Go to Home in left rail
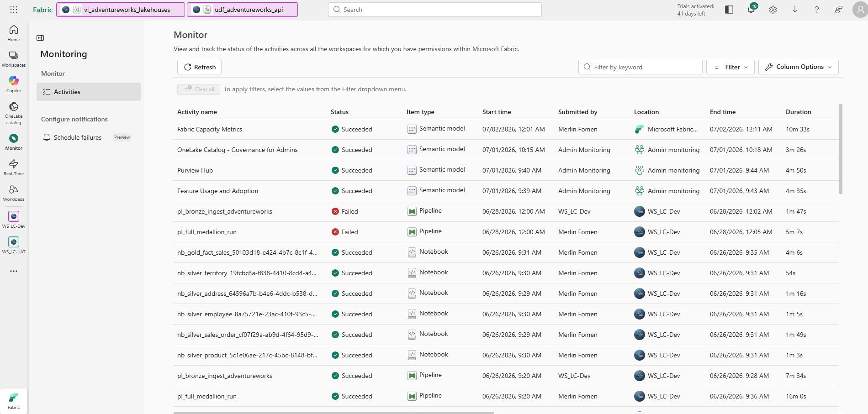Screen dimensions: 868x414 14,33
